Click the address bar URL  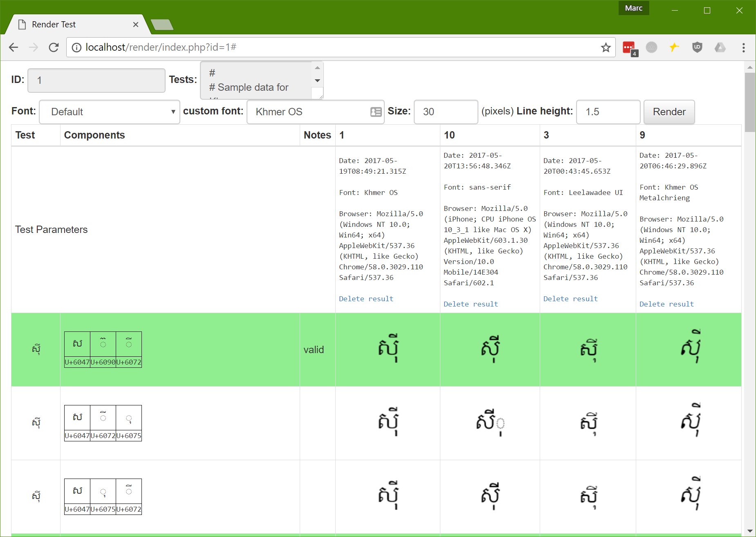click(161, 47)
